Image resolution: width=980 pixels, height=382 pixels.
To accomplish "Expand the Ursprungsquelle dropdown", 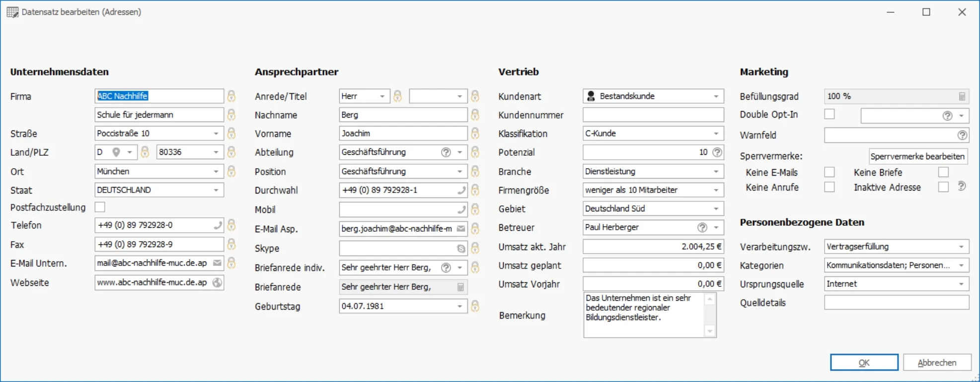I will (x=961, y=284).
